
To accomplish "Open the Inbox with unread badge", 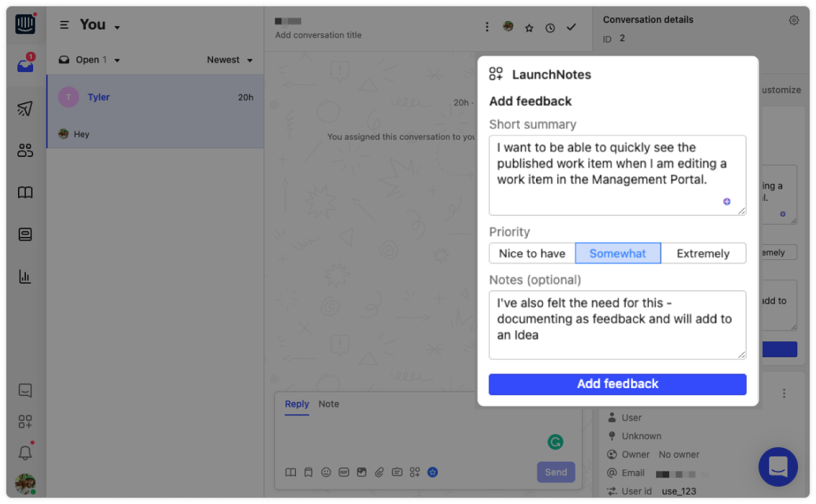I will point(25,65).
